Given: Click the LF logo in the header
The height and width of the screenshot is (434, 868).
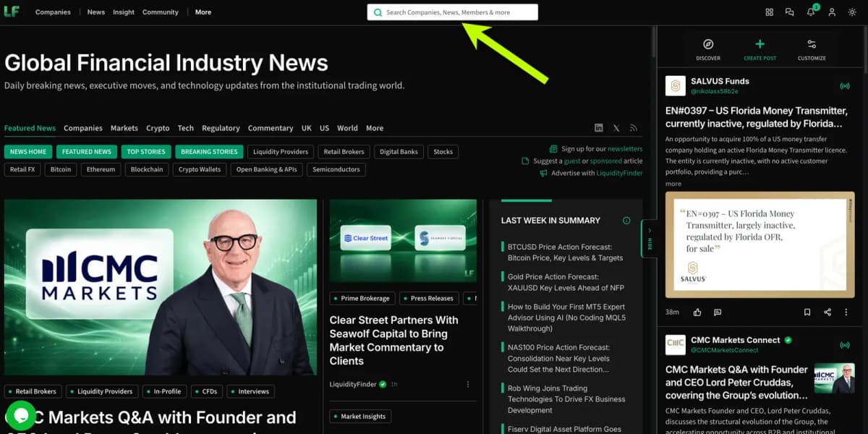Looking at the screenshot, I should pos(12,12).
